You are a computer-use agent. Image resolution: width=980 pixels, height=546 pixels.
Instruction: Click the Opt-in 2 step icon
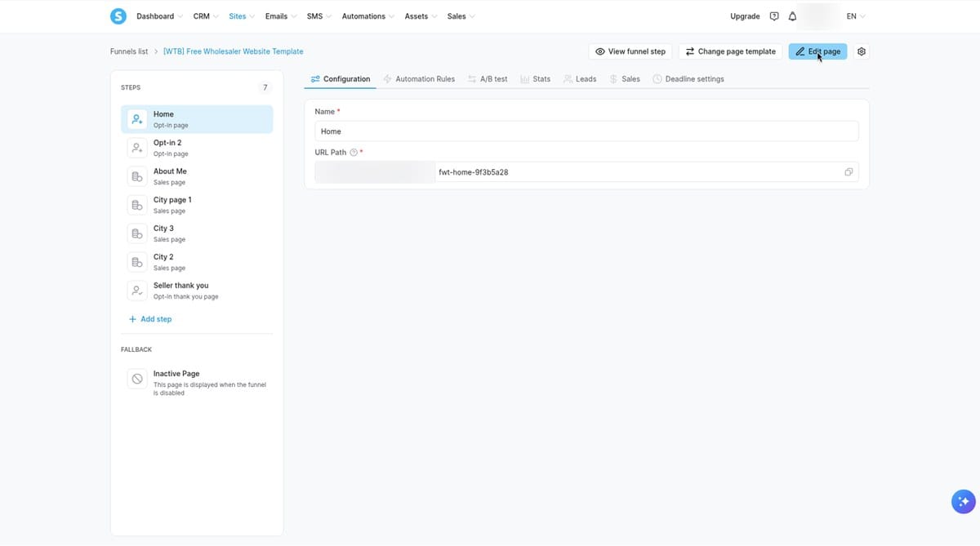pos(137,148)
